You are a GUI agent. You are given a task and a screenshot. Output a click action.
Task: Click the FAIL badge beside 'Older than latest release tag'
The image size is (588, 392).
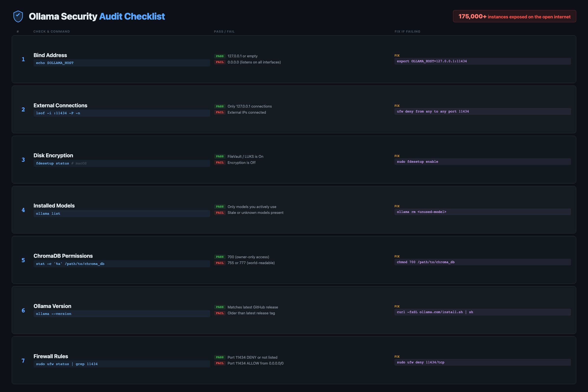coord(220,313)
